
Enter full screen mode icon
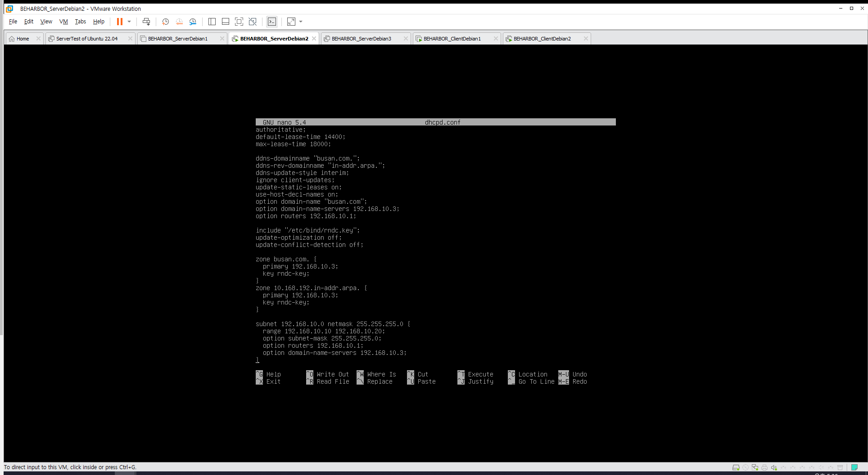239,22
